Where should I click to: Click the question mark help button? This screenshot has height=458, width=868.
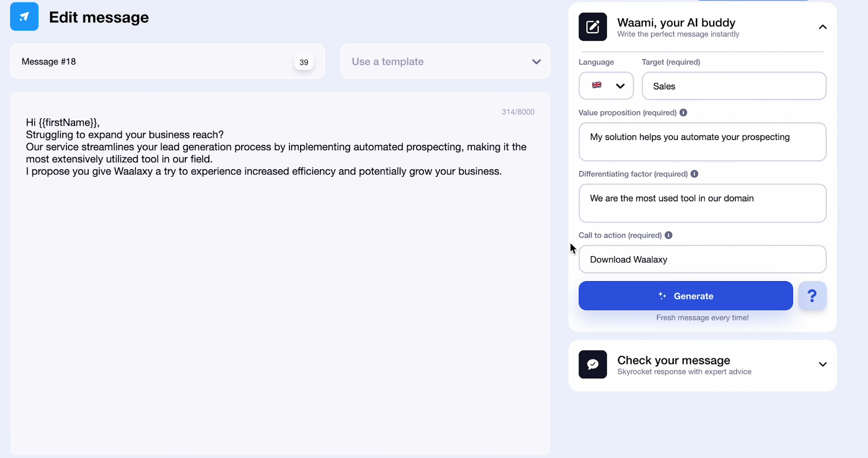click(812, 296)
